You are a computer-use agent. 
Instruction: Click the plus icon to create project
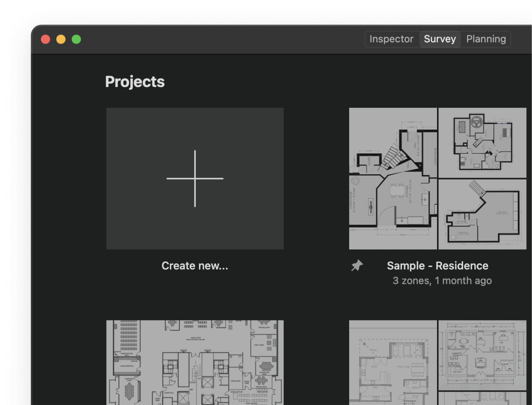pos(195,178)
